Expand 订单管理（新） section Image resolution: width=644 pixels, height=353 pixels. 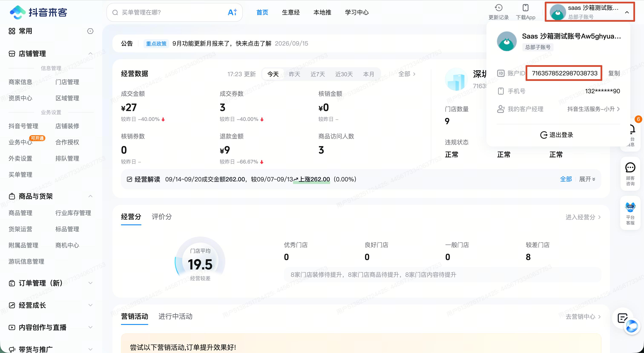coord(91,283)
